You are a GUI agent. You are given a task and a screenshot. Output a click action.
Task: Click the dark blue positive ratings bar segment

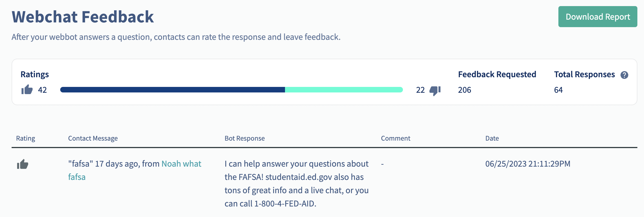pyautogui.click(x=173, y=90)
